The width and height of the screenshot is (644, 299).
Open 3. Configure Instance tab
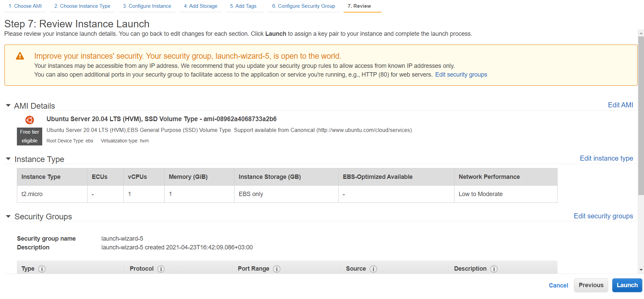147,6
